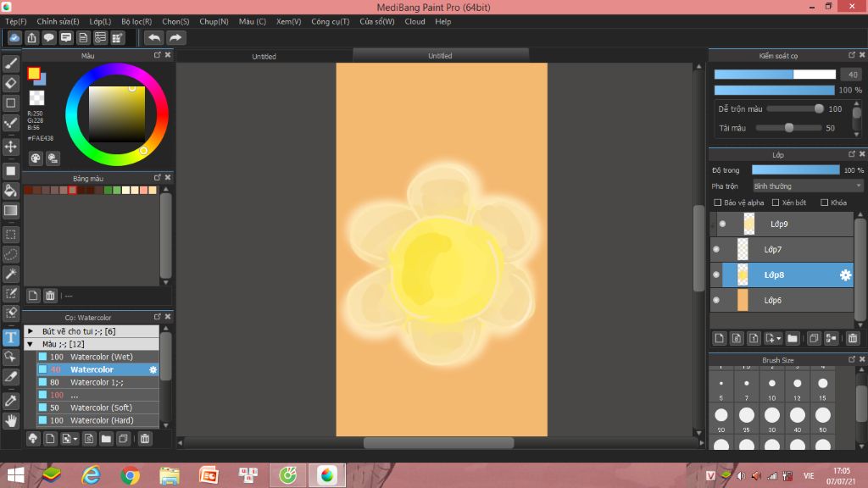Select the Brush tool in left toolbar
This screenshot has height=488, width=868.
tap(10, 64)
